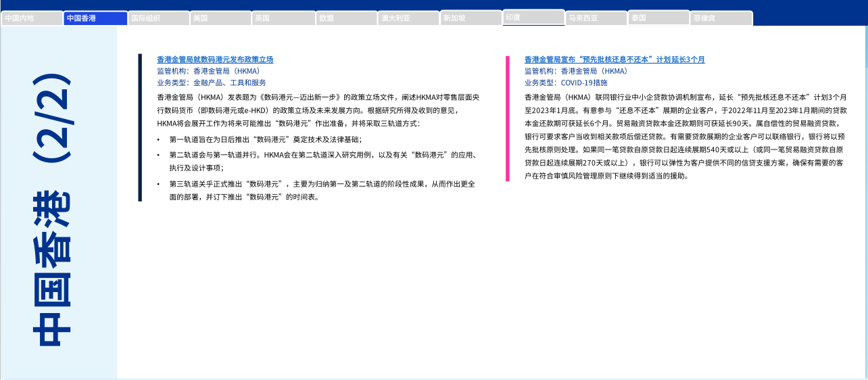Select the 菲律宾 tab
This screenshot has height=380, width=868.
tap(721, 18)
